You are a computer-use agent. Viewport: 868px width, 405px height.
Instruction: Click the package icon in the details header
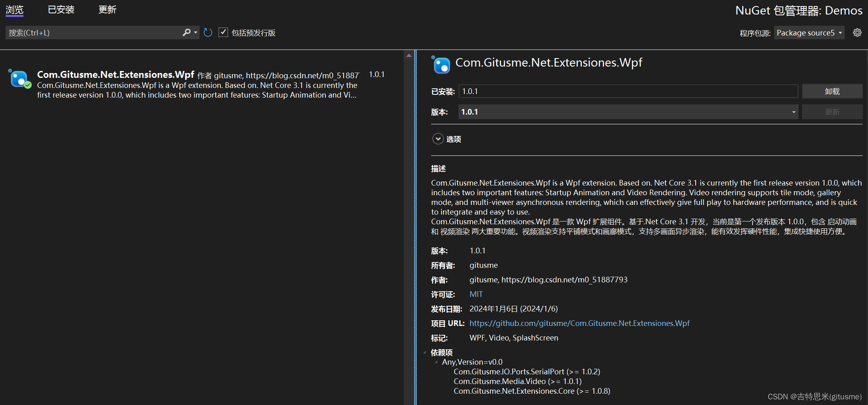tap(441, 65)
